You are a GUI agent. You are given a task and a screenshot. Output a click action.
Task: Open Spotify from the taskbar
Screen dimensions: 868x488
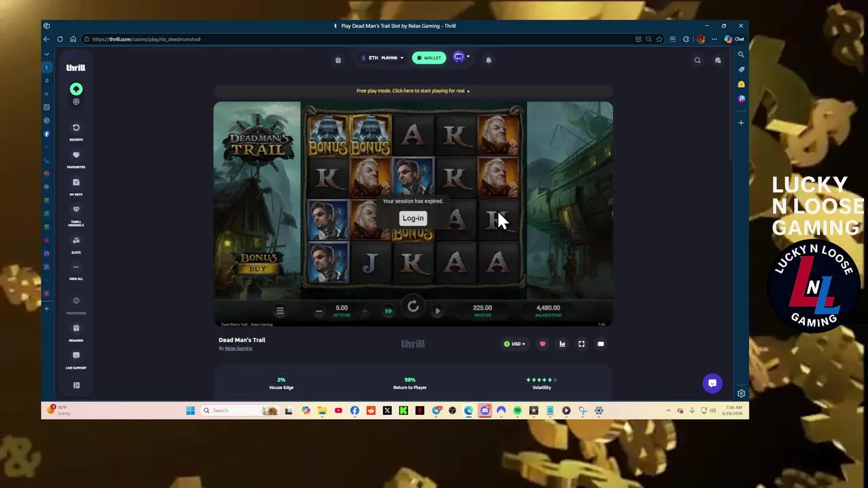pos(517,411)
